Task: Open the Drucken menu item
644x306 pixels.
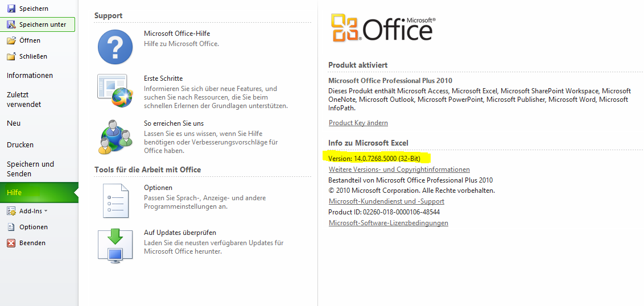Action: (x=20, y=144)
